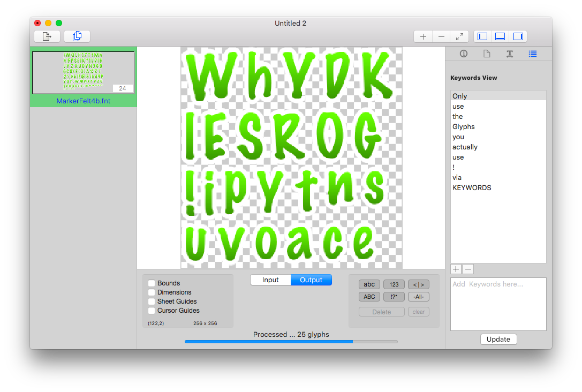Remove keyword with the minus button

click(468, 269)
